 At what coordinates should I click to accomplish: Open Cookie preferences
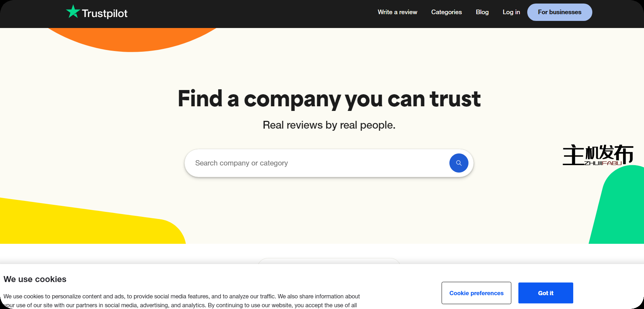(x=476, y=293)
